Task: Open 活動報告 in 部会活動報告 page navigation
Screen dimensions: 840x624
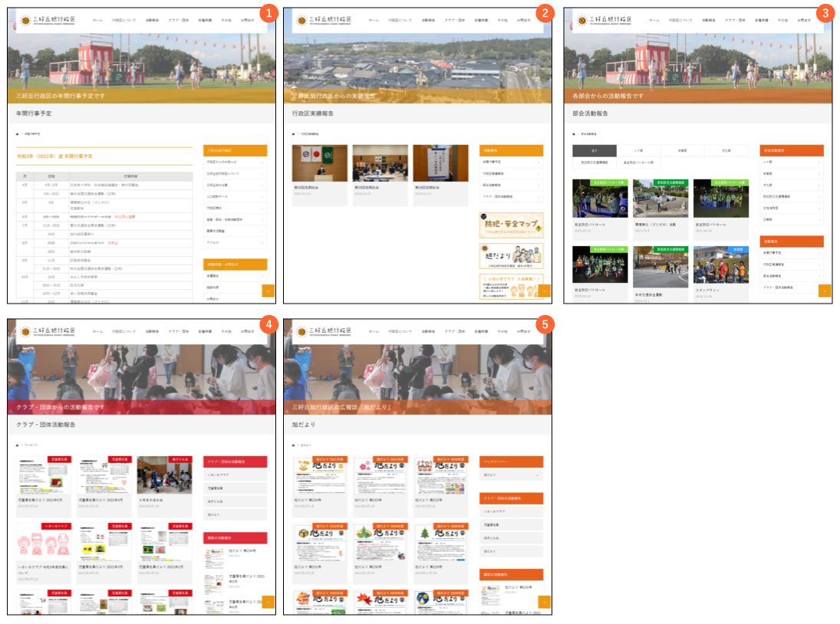Action: click(708, 21)
